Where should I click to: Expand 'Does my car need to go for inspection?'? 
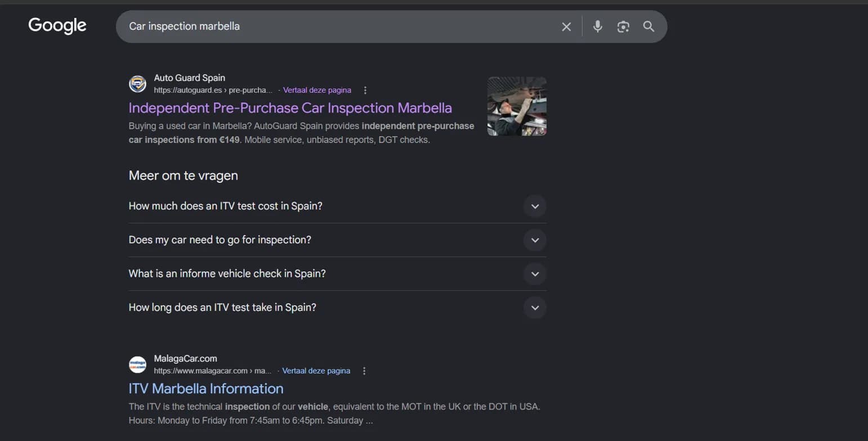(x=337, y=240)
